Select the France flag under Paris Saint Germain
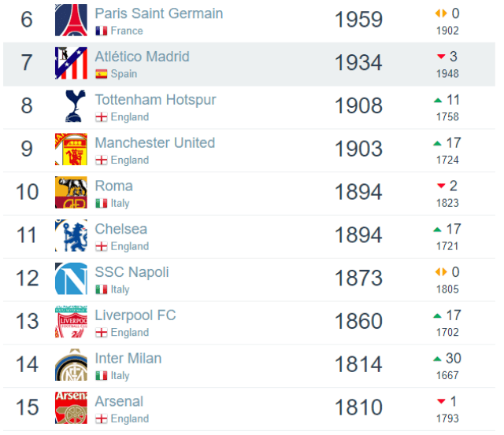The height and width of the screenshot is (435, 504). click(102, 31)
